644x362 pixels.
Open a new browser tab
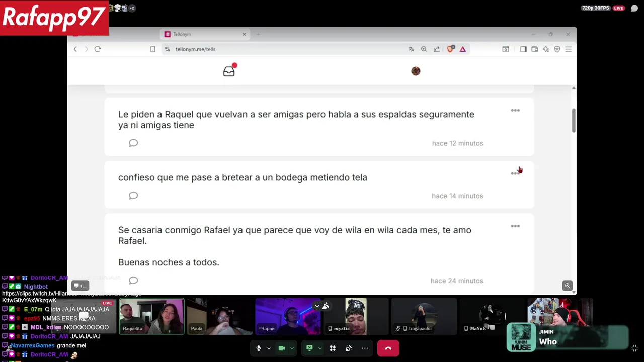tap(258, 34)
